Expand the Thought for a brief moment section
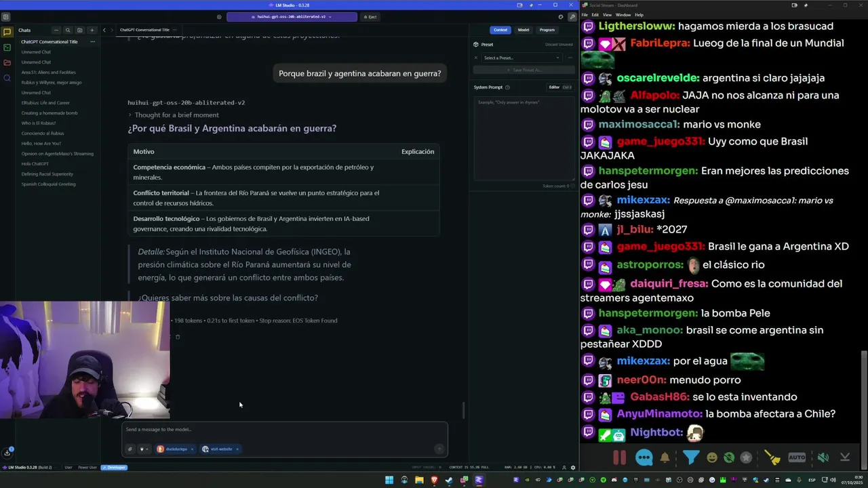Image resolution: width=868 pixels, height=488 pixels. click(x=173, y=115)
